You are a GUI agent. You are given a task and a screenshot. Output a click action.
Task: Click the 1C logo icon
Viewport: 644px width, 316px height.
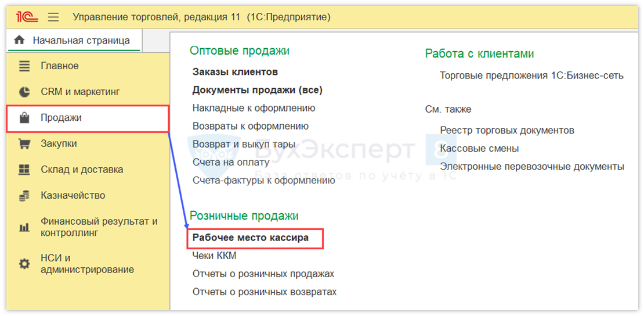click(x=27, y=17)
